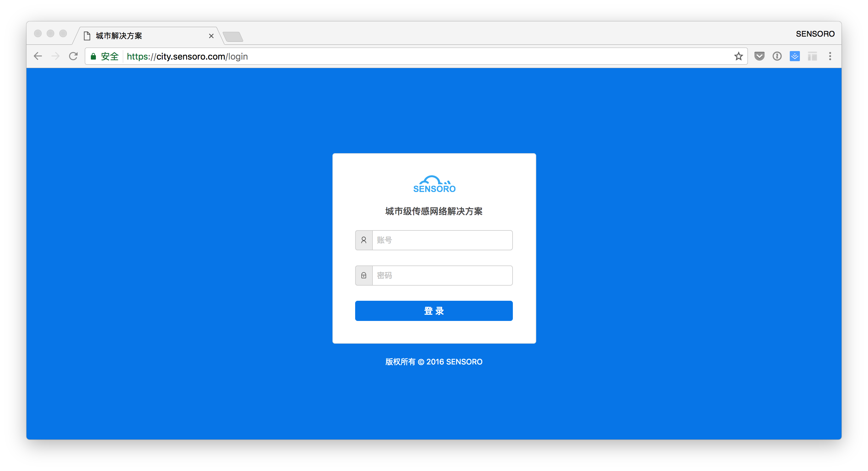Open the Pocket extension icon
This screenshot has height=471, width=868.
[x=759, y=56]
